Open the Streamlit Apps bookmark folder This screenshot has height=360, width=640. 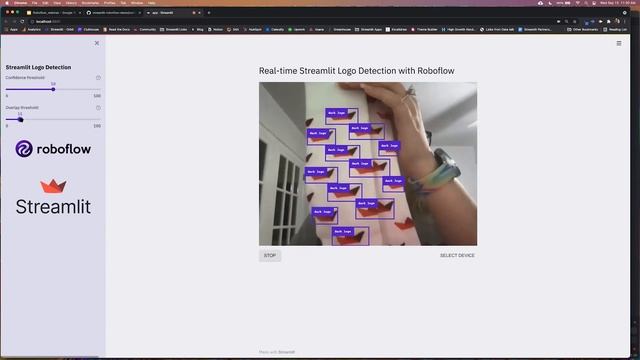tap(368, 29)
